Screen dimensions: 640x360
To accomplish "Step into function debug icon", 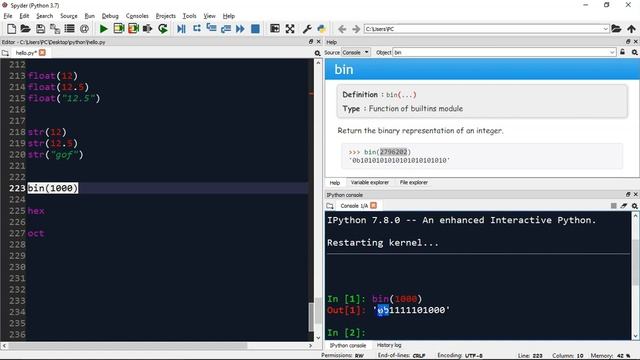I will [x=211, y=29].
